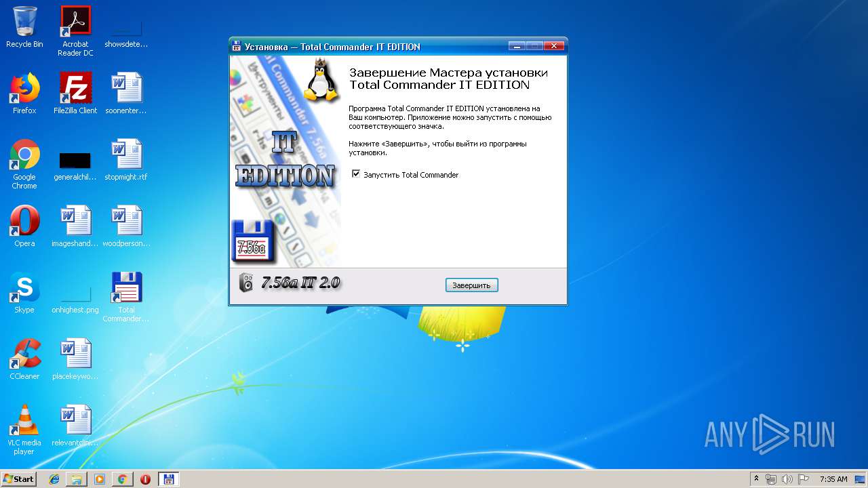This screenshot has height=488, width=868.
Task: Launch Firefox desktop shortcut
Action: click(24, 94)
